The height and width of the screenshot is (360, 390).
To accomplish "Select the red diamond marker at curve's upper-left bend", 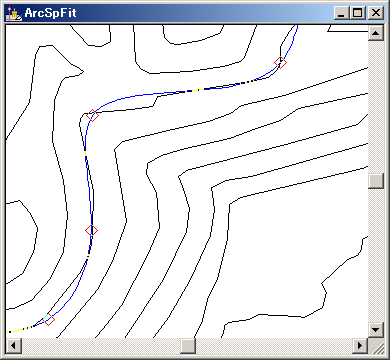I will point(92,115).
